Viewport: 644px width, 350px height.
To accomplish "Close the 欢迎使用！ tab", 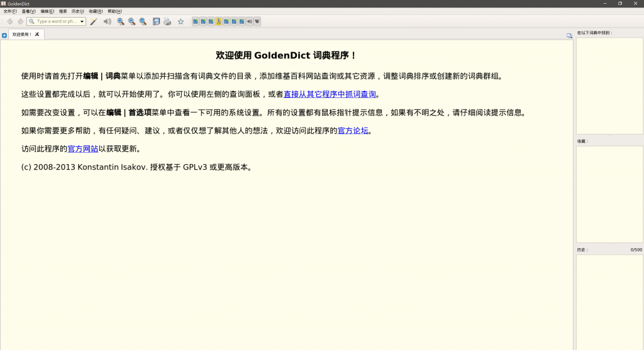I will [37, 35].
